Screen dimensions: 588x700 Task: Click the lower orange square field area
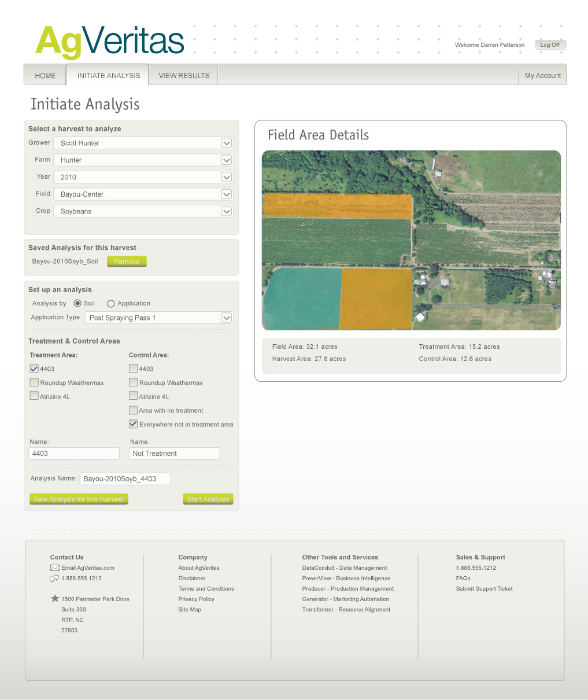pos(376,299)
